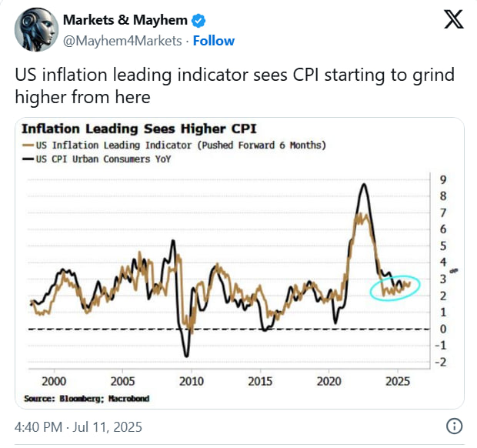Viewport: 477px width, 448px height.
Task: Click the tweet text about CPI
Action: pos(235,85)
